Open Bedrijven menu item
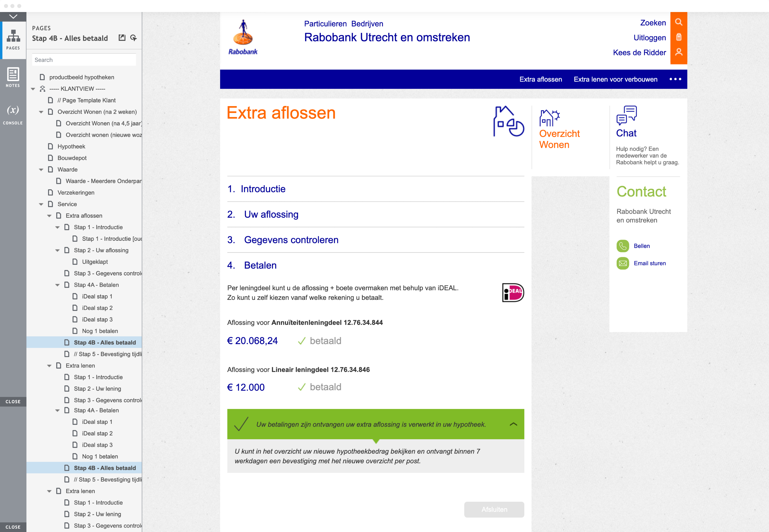 click(x=367, y=24)
